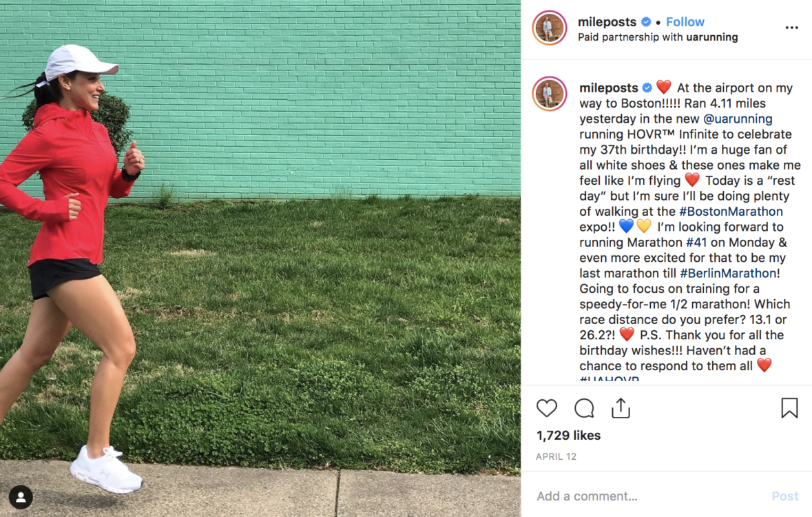Share the post using the upload arrow icon
The image size is (812, 517).
pyautogui.click(x=621, y=408)
